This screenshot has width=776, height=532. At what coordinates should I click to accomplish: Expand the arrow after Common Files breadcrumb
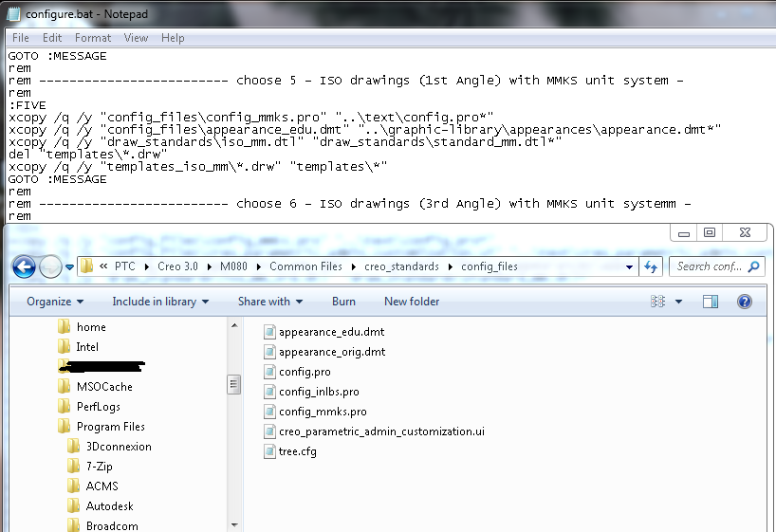[x=353, y=266]
